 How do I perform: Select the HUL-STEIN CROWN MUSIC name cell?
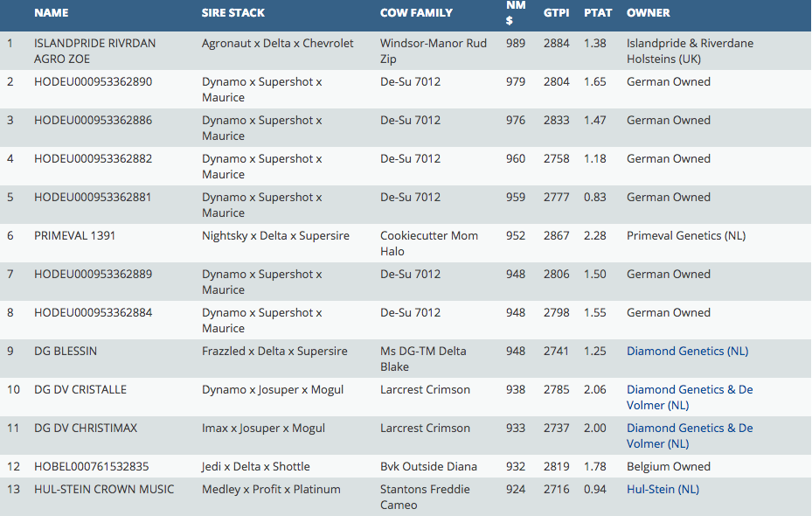click(103, 490)
